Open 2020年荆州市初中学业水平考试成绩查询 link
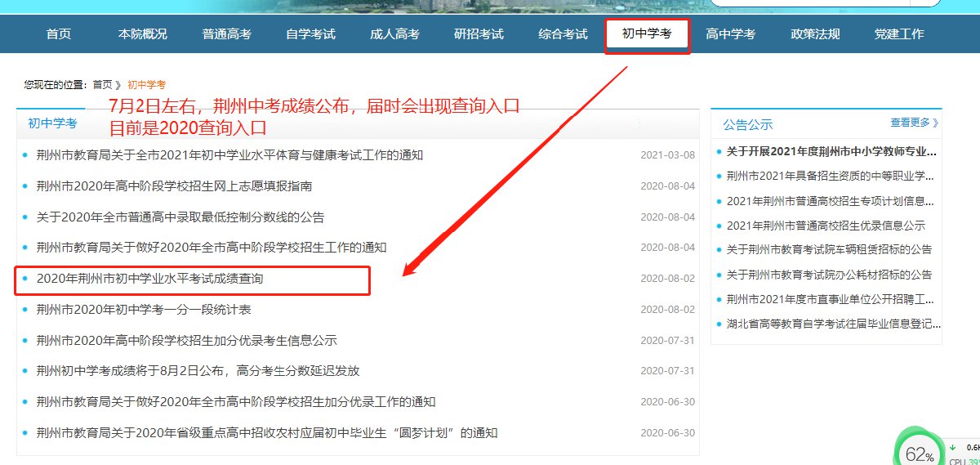Viewport: 980px width, 465px height. click(x=149, y=279)
